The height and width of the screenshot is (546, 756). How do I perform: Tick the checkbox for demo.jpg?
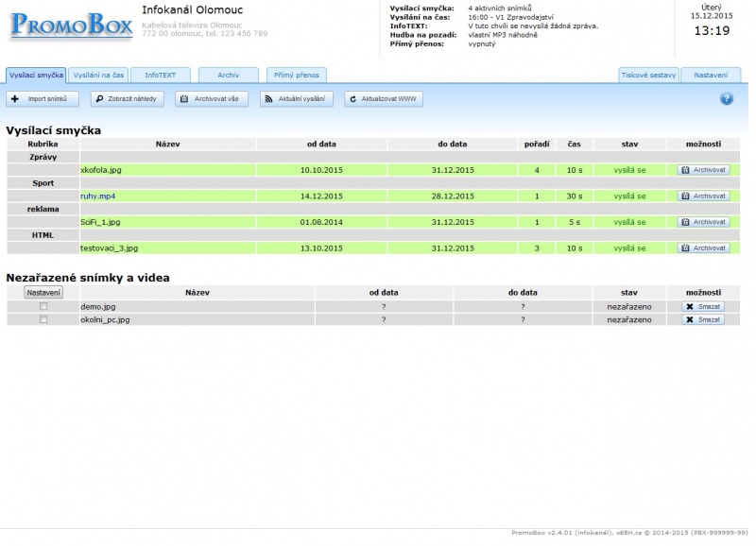coord(43,306)
